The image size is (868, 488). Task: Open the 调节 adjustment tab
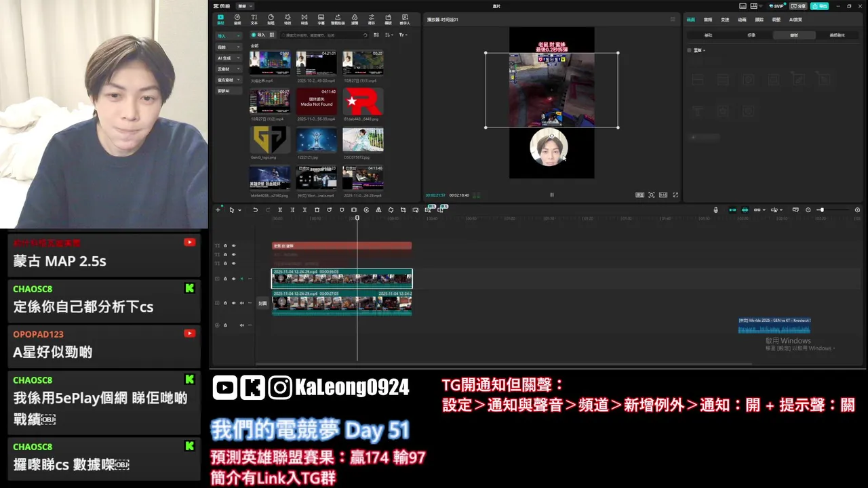[371, 19]
